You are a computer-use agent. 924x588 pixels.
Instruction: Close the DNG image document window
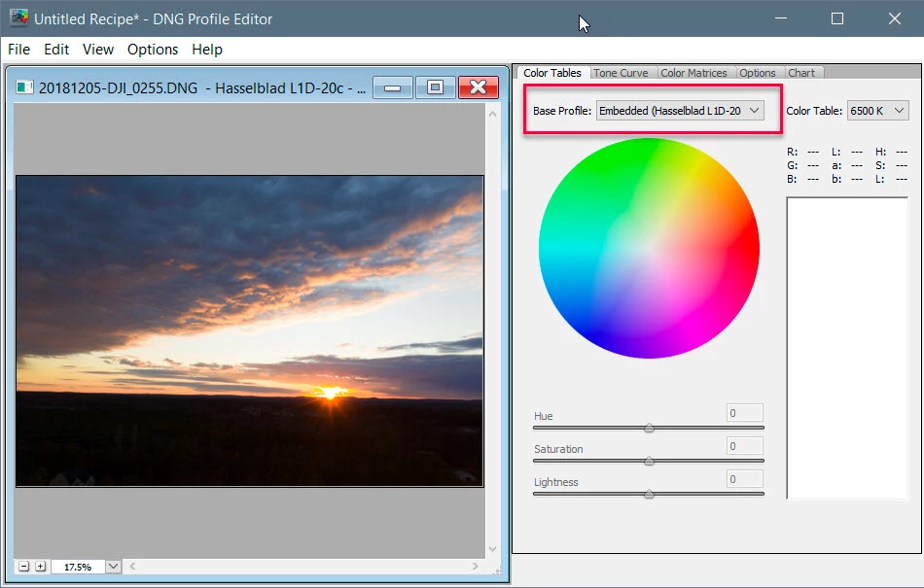tap(478, 87)
